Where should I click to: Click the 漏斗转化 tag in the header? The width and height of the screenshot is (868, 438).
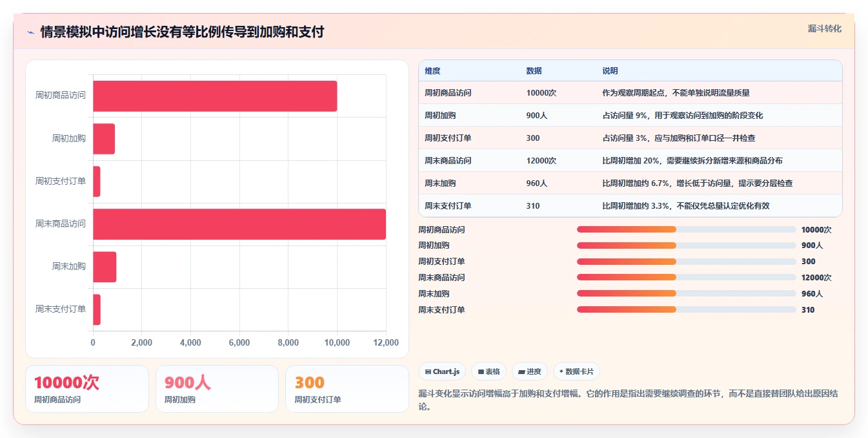tap(824, 29)
